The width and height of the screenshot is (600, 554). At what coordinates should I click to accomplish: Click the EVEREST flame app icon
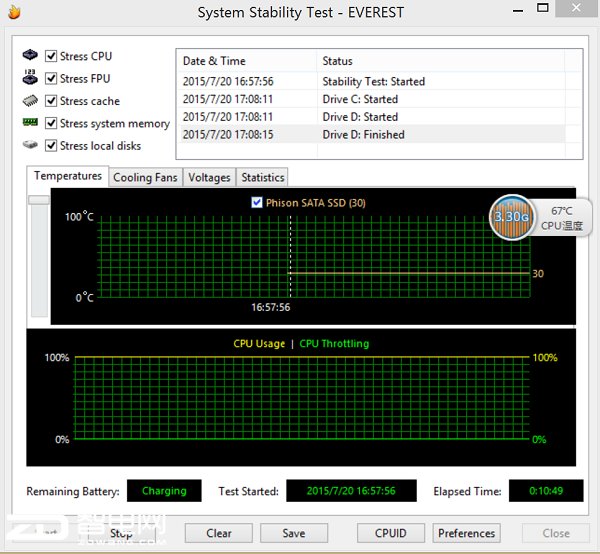[14, 12]
